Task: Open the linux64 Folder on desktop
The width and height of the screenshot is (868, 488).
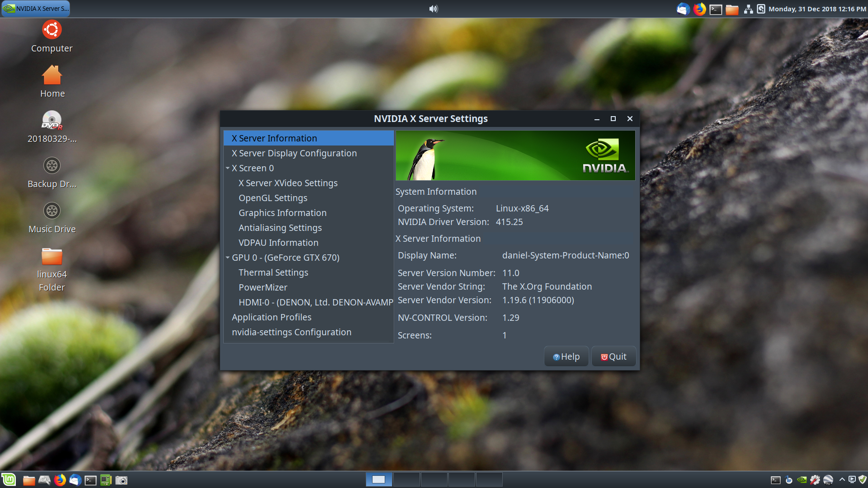Action: coord(52,270)
